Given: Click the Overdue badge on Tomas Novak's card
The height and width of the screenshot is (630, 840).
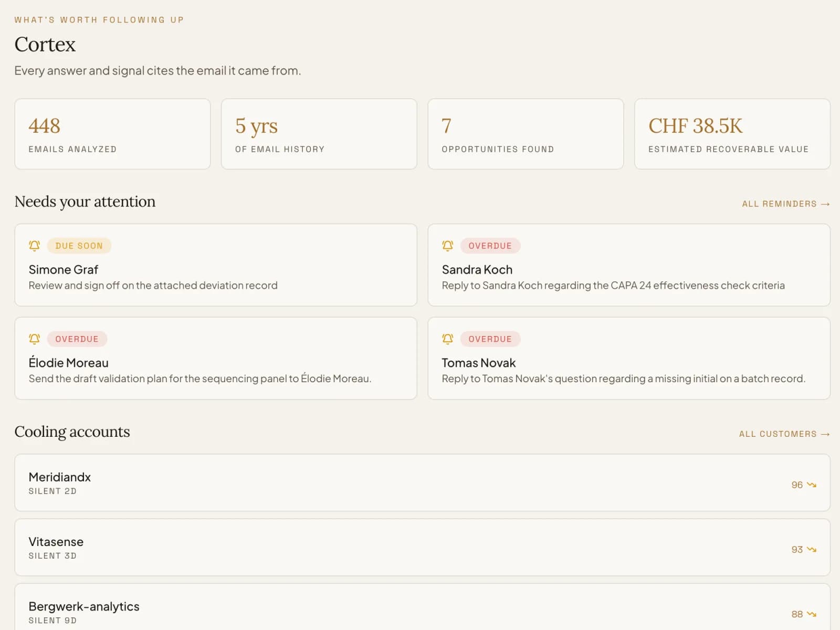Looking at the screenshot, I should coord(490,339).
